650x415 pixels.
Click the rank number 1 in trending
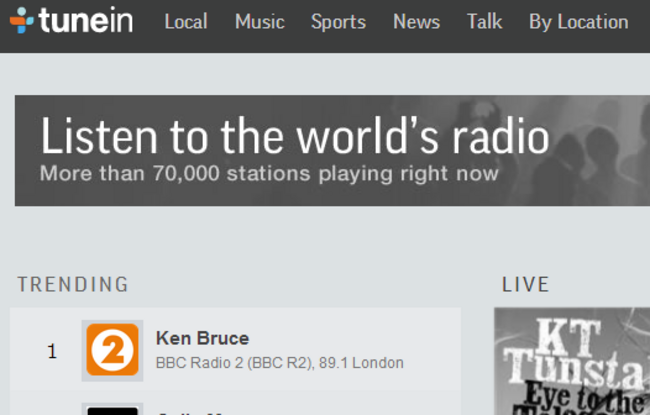(52, 351)
